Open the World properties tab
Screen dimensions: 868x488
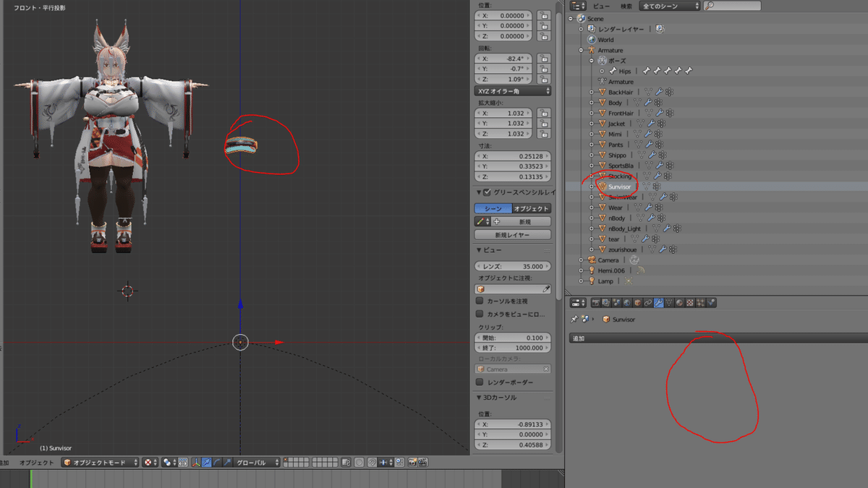pyautogui.click(x=626, y=302)
